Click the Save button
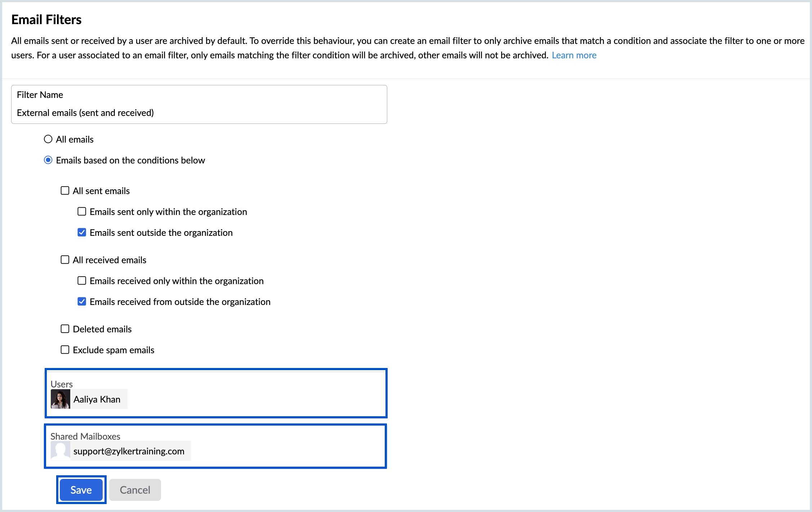Viewport: 812px width, 512px height. click(x=81, y=490)
